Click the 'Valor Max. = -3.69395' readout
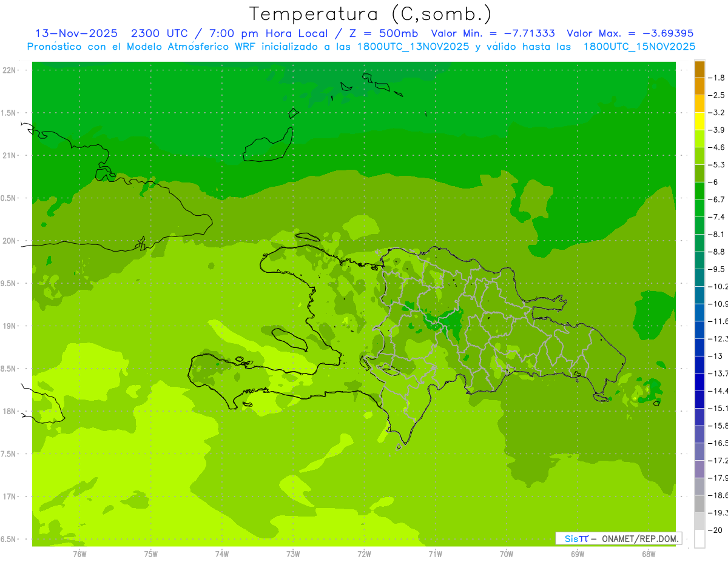The height and width of the screenshot is (562, 728). click(x=630, y=33)
